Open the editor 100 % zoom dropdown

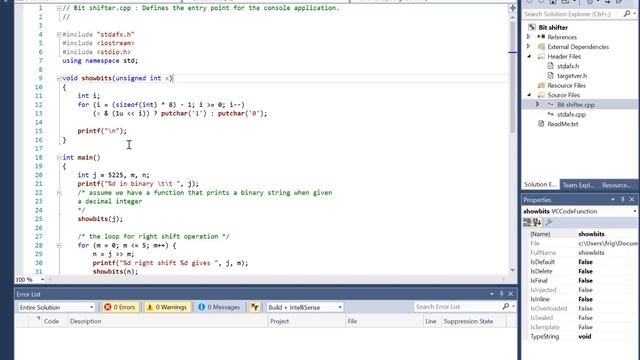coord(42,280)
